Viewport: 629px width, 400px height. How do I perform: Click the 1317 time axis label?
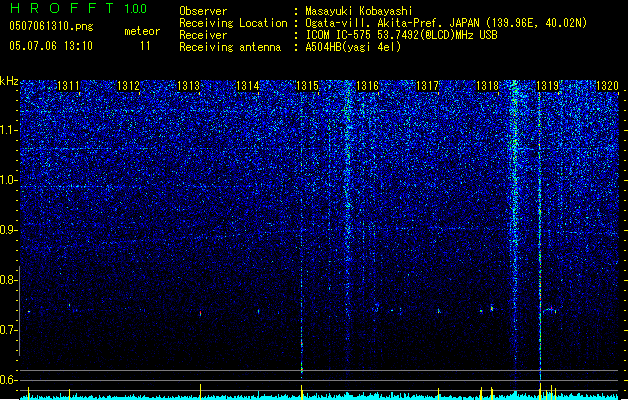428,86
